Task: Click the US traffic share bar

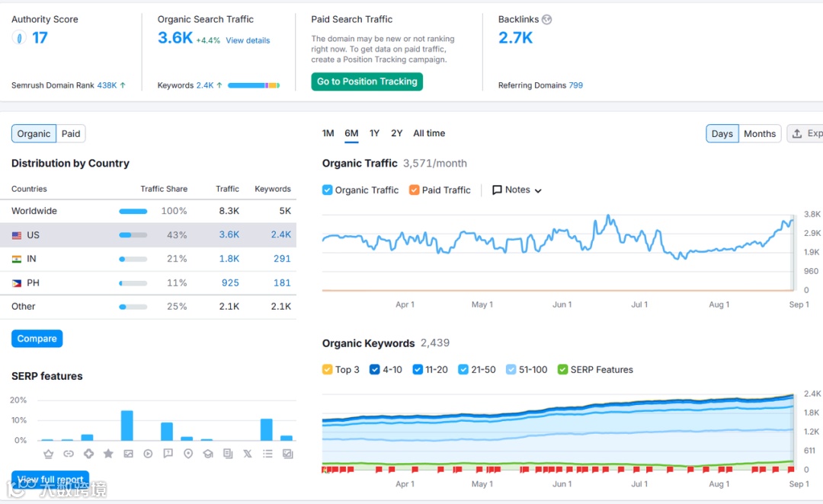Action: coord(133,235)
